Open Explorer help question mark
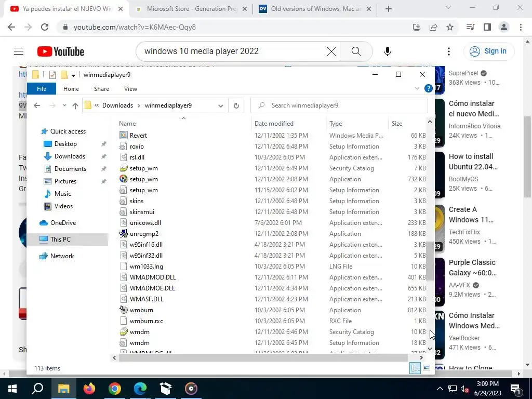Image resolution: width=532 pixels, height=399 pixels. pos(428,88)
